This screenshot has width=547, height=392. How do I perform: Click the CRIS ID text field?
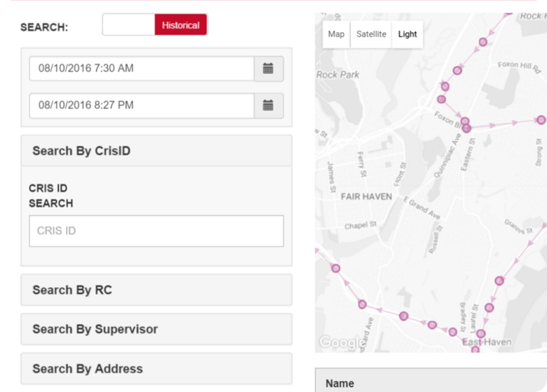[156, 231]
